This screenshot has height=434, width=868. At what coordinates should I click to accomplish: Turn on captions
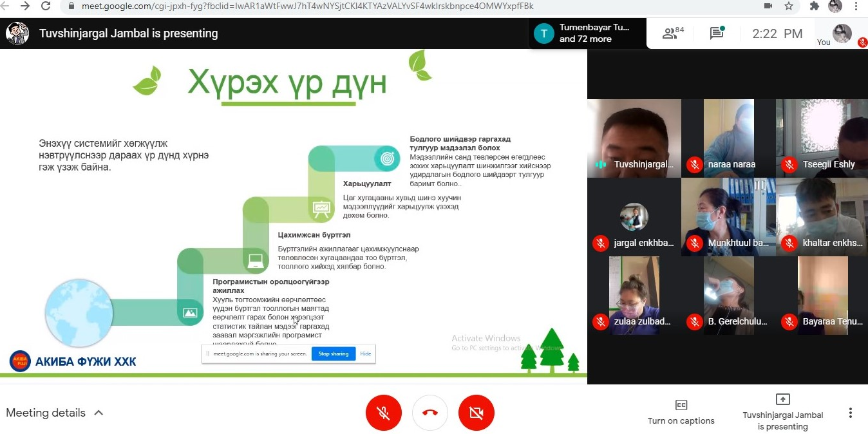point(681,413)
